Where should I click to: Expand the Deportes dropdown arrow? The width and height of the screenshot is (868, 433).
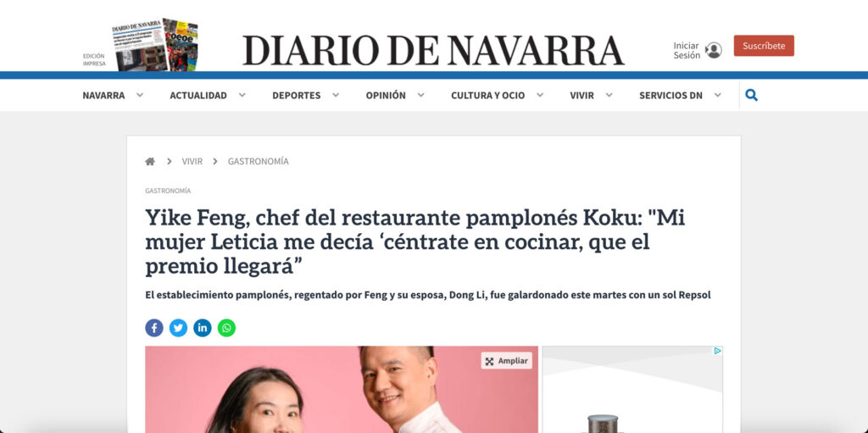tap(336, 95)
